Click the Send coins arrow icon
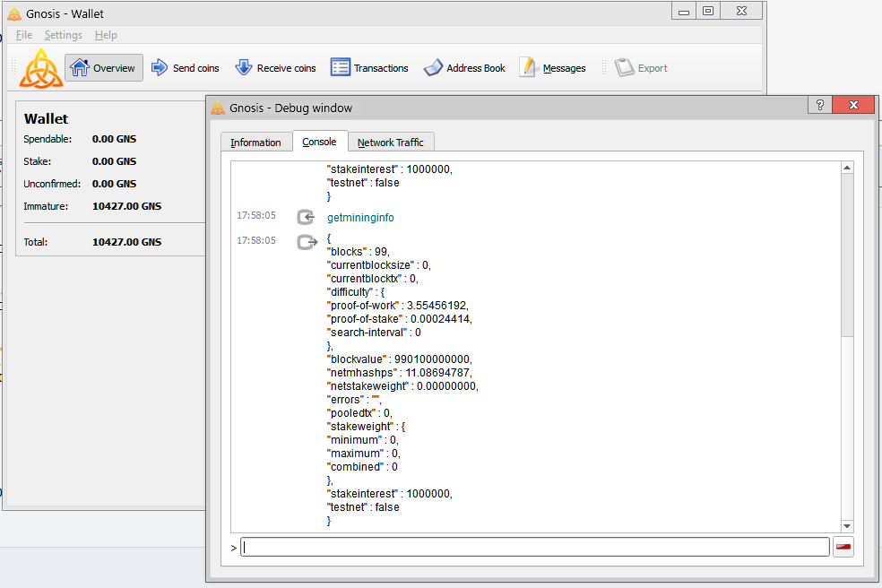This screenshot has height=588, width=882. click(160, 67)
